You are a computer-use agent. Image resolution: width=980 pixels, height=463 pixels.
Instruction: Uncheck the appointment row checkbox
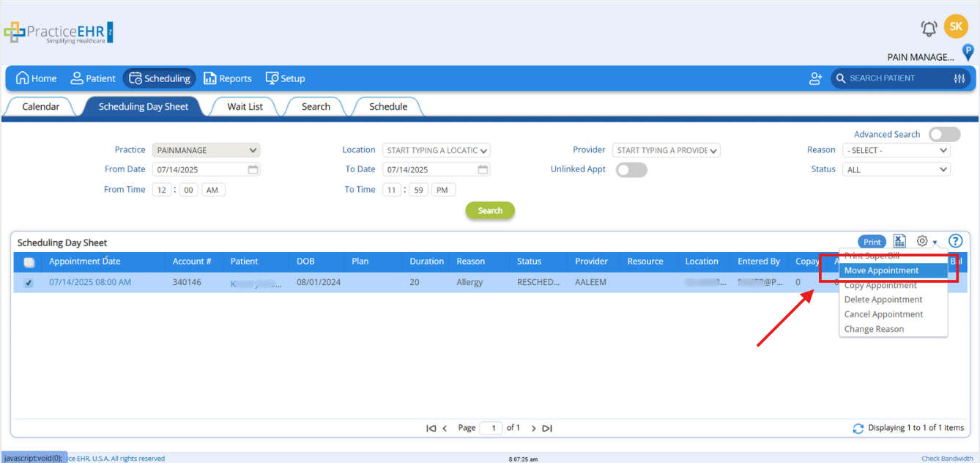pos(29,283)
